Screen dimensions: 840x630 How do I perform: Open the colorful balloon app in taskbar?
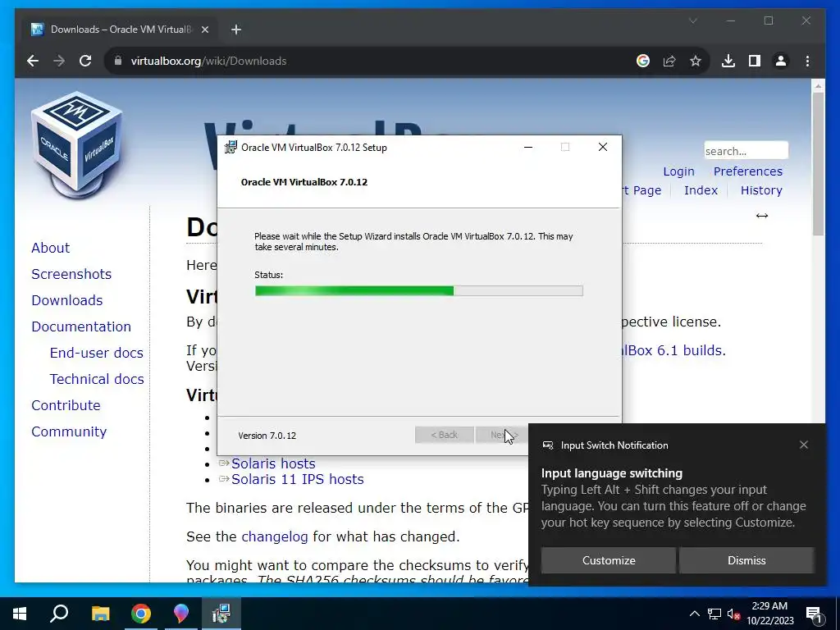pyautogui.click(x=181, y=614)
